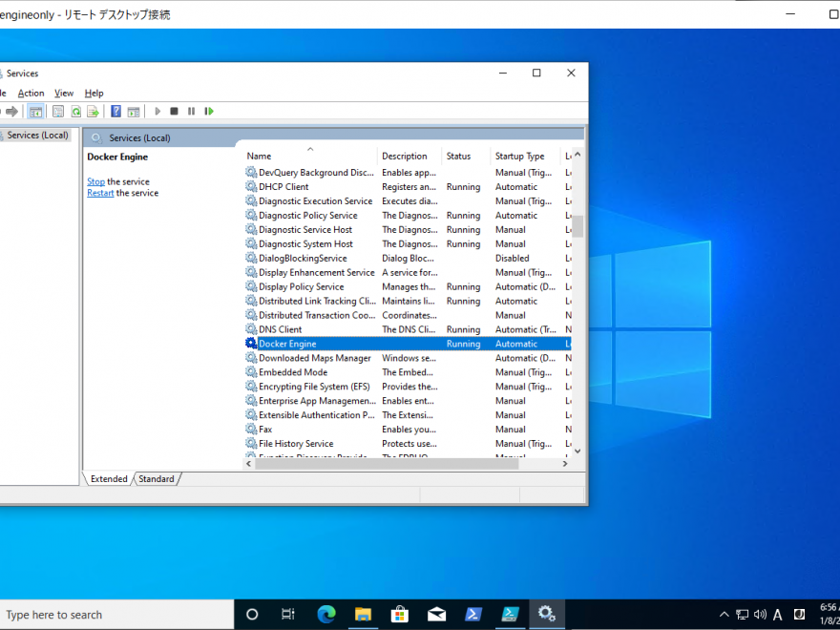This screenshot has width=840, height=630.
Task: Select Diagnostic System Host row
Action: [x=408, y=244]
